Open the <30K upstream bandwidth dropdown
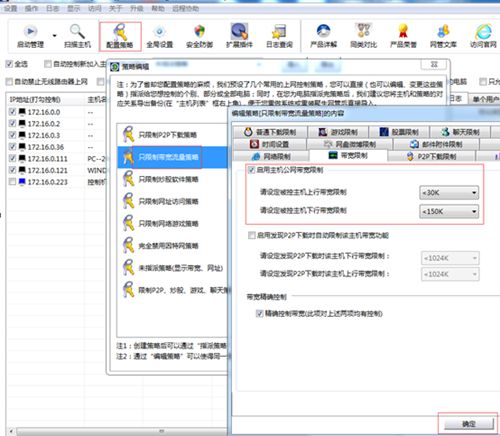This screenshot has width=500, height=436. 449,193
